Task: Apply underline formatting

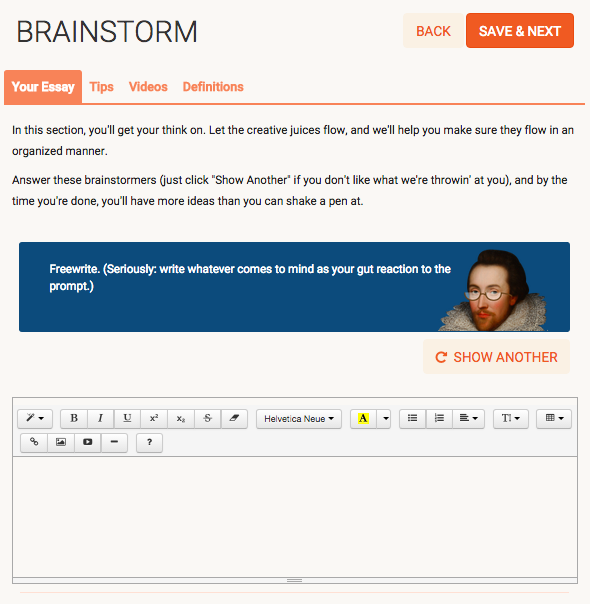Action: click(127, 418)
